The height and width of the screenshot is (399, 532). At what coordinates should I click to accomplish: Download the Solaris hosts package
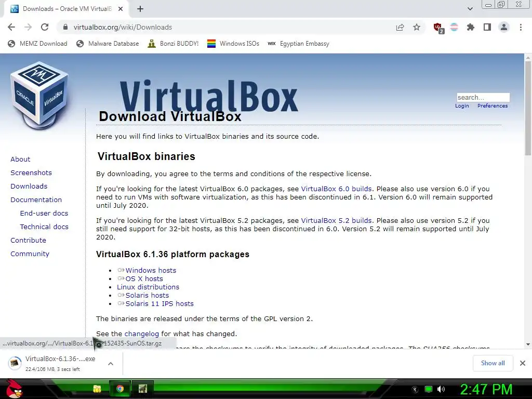point(147,295)
